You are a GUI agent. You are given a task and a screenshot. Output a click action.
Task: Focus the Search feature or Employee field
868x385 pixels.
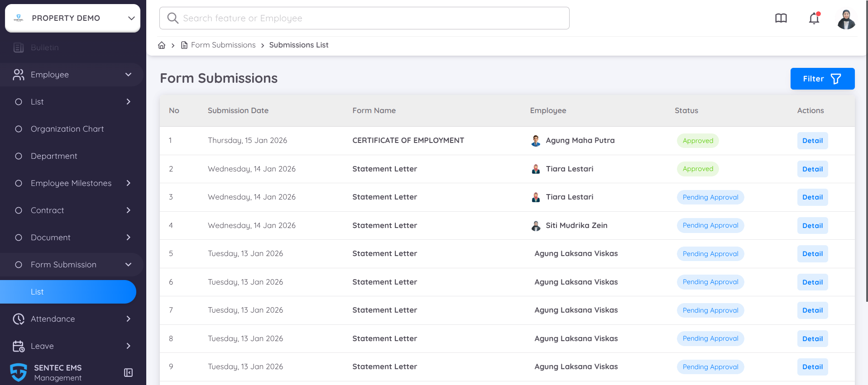pyautogui.click(x=364, y=18)
